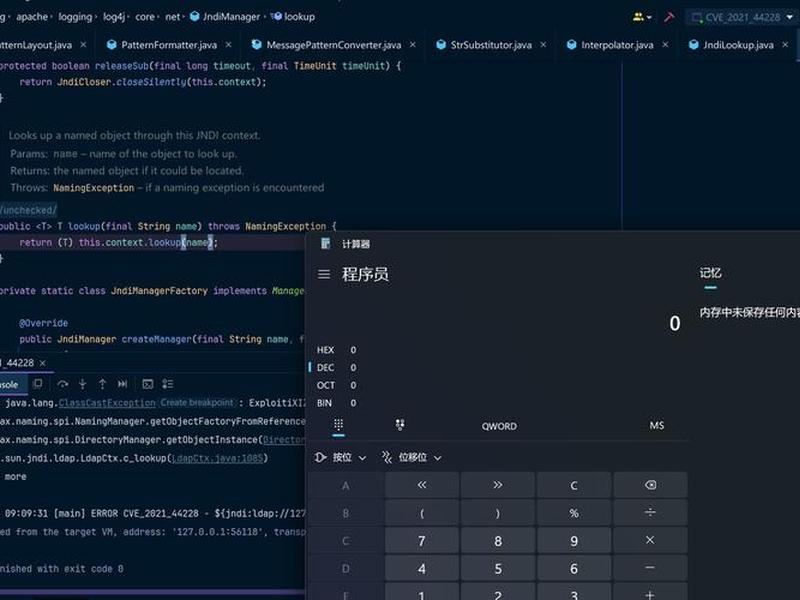Viewport: 800px width, 600px height.
Task: Click the right shift >> key
Action: [498, 485]
